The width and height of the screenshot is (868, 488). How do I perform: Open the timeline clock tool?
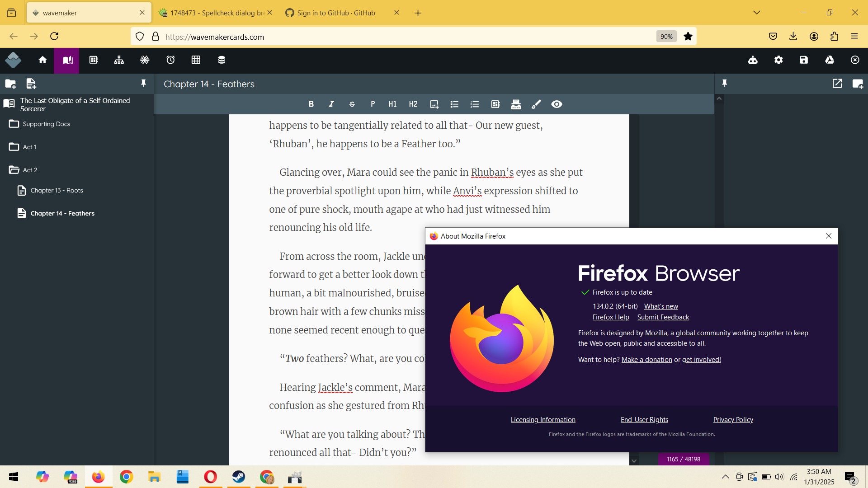[x=170, y=60]
